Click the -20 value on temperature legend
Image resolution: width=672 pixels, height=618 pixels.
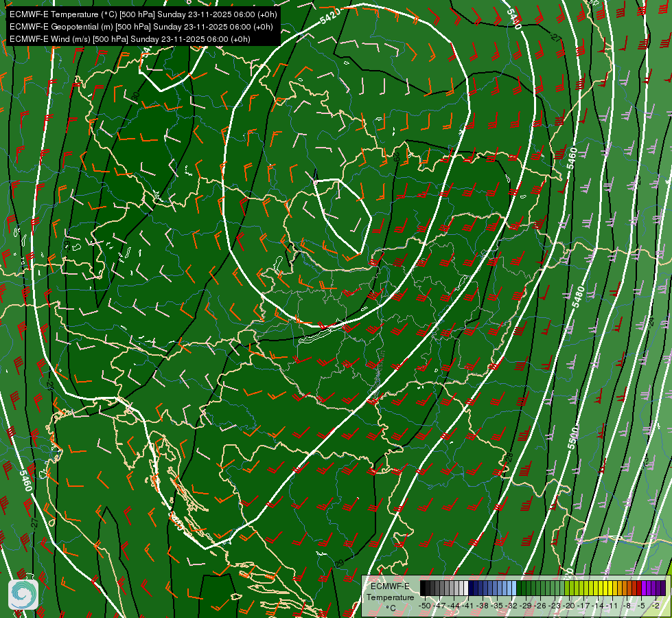pos(569,606)
